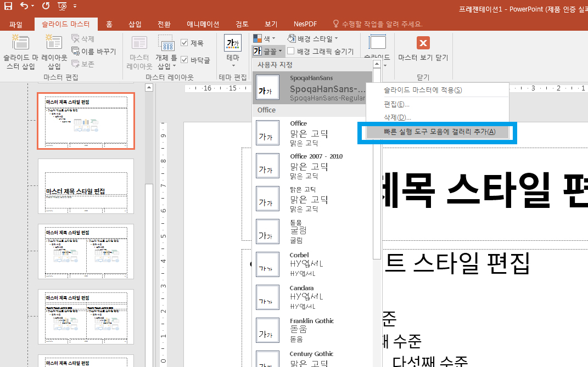Click the Office font theme preview icon
The width and height of the screenshot is (588, 367).
point(268,133)
